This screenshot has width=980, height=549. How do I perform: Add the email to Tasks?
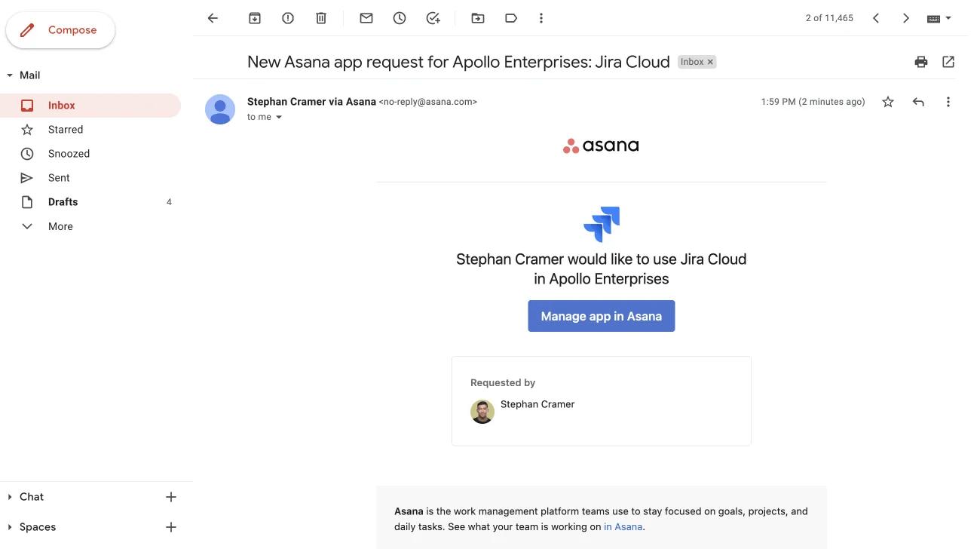433,17
